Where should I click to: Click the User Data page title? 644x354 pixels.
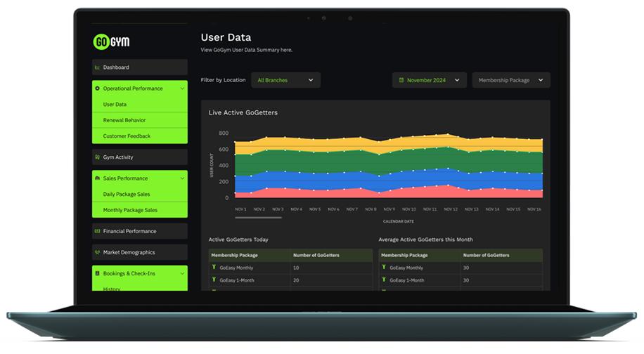coord(226,37)
